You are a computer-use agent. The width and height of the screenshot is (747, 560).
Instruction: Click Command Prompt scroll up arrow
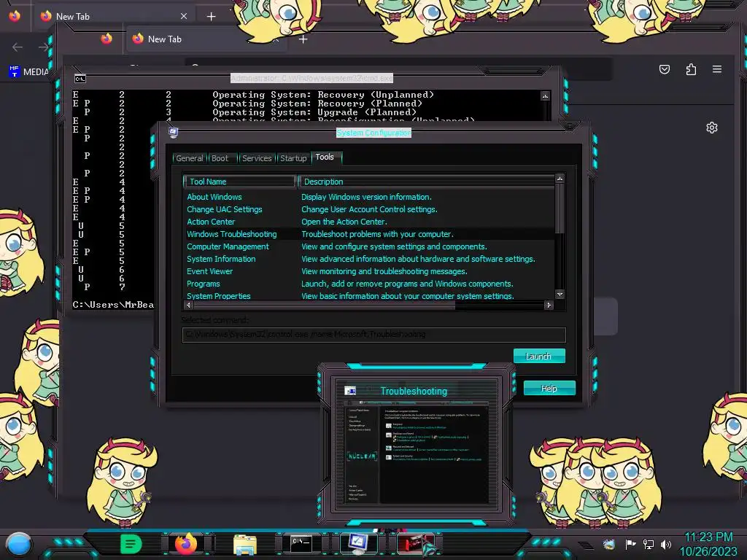pos(545,96)
